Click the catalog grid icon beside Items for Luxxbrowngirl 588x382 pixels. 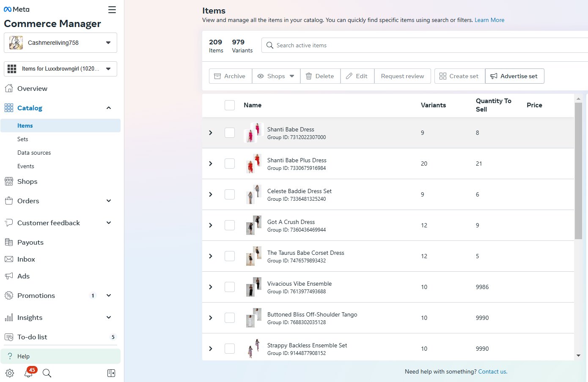[x=12, y=69]
